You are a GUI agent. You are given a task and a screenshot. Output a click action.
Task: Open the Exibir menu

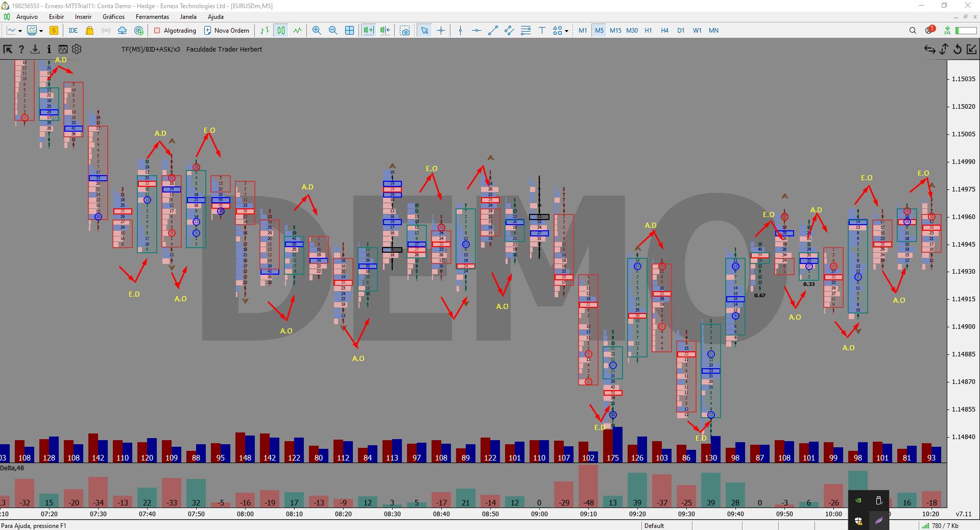point(57,17)
